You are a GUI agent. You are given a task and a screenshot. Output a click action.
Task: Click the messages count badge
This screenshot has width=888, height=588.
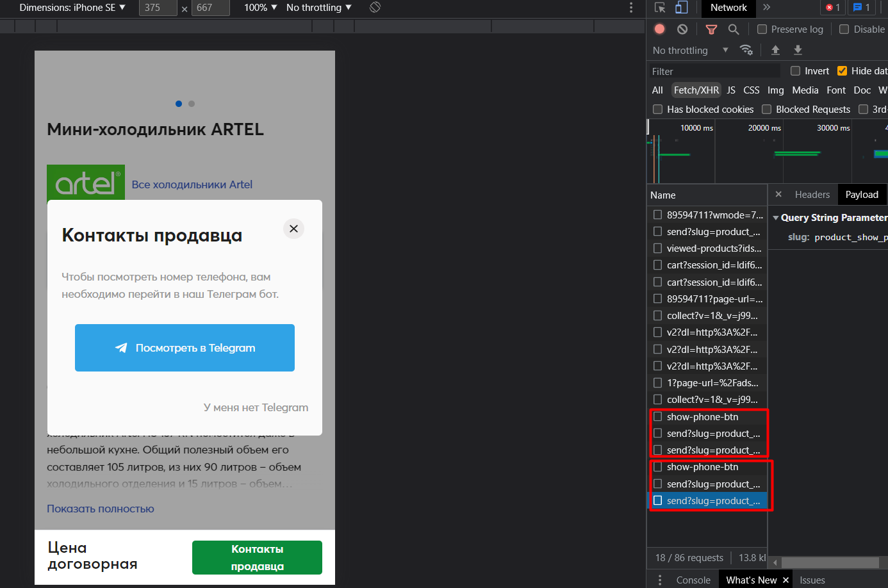[x=862, y=8]
